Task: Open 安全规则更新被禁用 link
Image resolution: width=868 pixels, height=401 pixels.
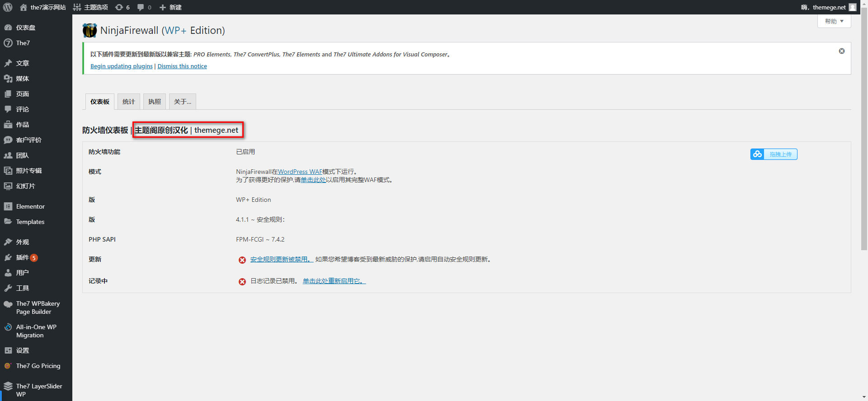Action: [x=282, y=259]
